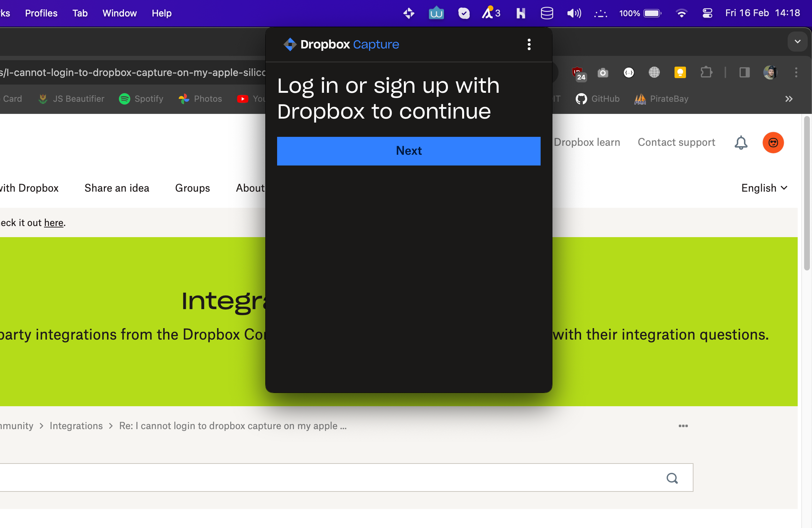Viewport: 812px width, 528px height.
Task: Click the database stack menu bar icon
Action: click(x=547, y=13)
